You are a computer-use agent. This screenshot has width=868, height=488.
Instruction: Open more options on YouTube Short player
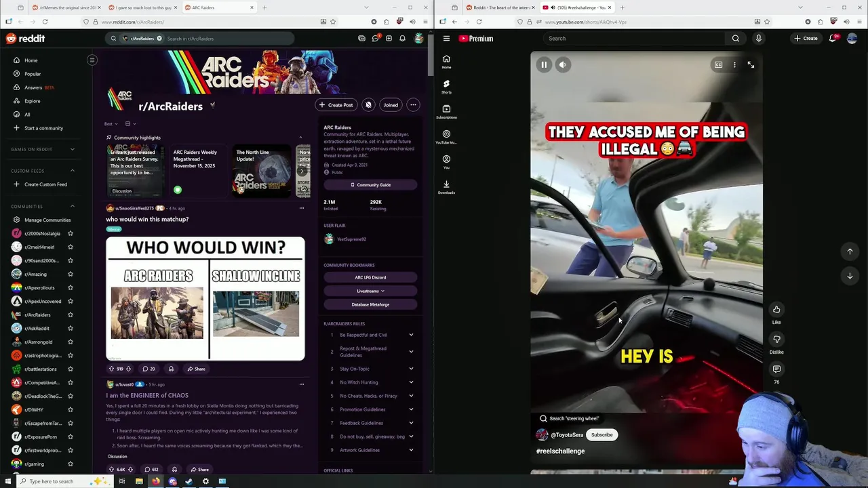[734, 65]
